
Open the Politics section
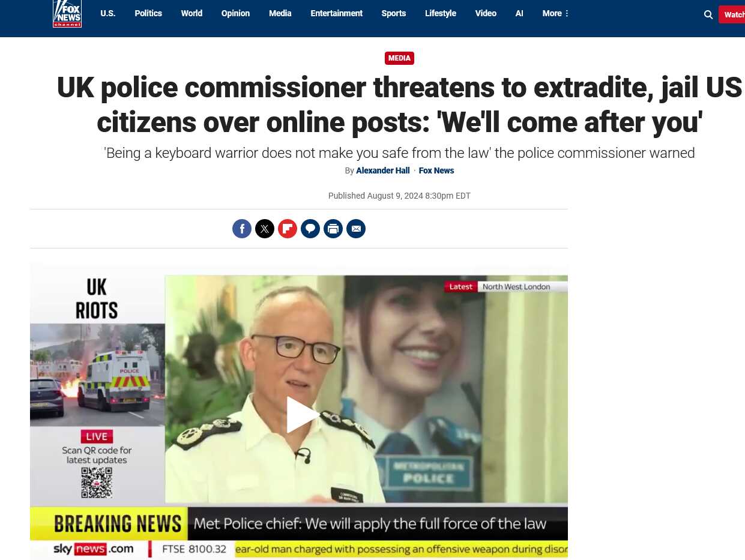coord(148,13)
